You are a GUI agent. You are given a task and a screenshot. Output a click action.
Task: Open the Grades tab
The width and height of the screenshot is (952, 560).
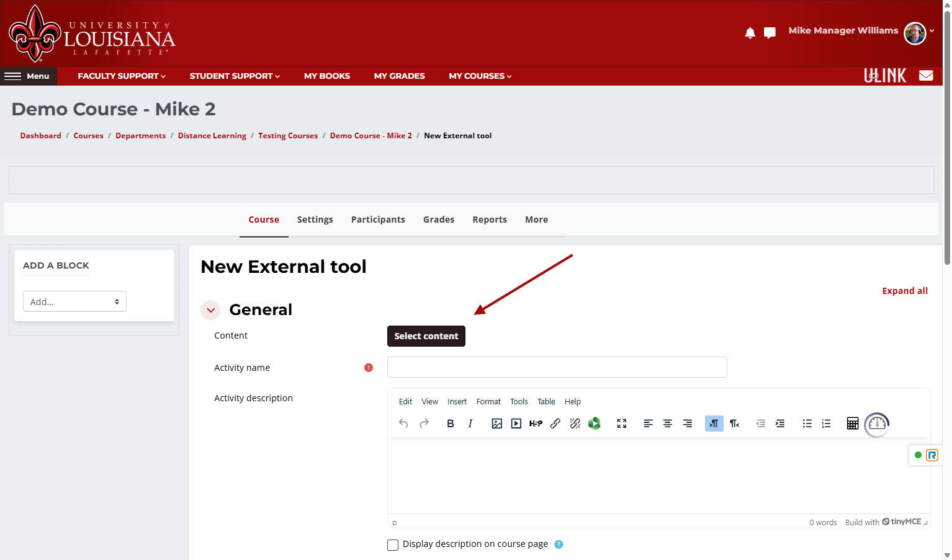439,220
